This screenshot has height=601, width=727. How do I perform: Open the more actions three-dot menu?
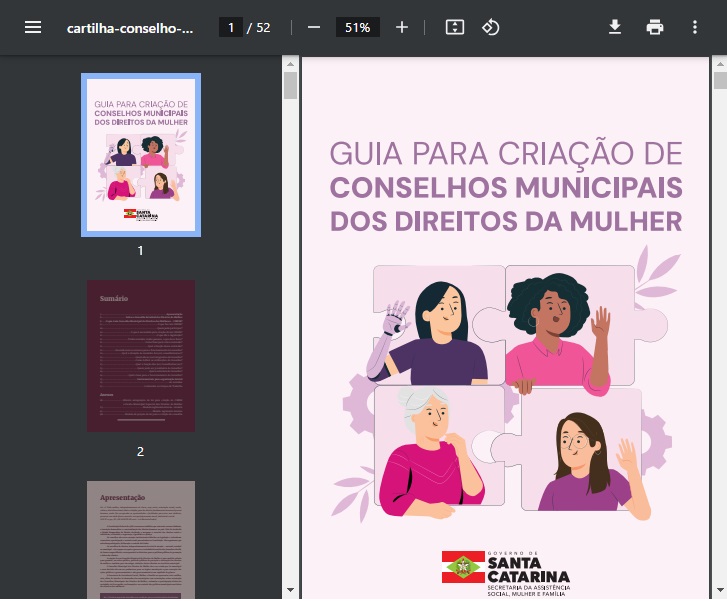coord(695,27)
